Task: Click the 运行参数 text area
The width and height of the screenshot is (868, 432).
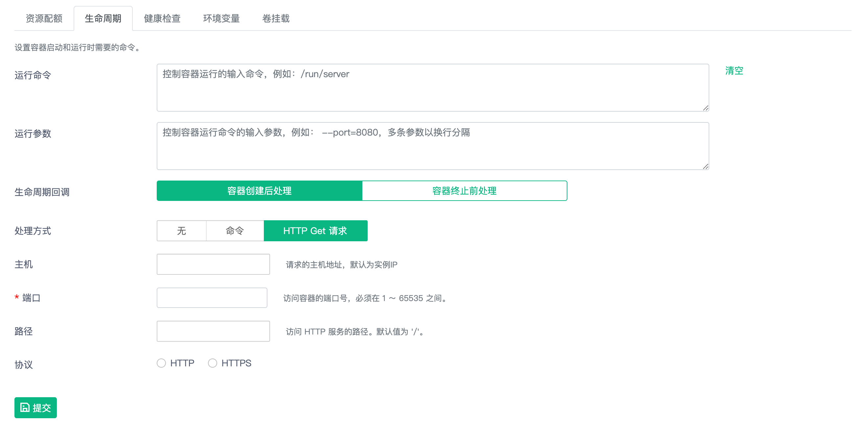Action: pyautogui.click(x=433, y=146)
